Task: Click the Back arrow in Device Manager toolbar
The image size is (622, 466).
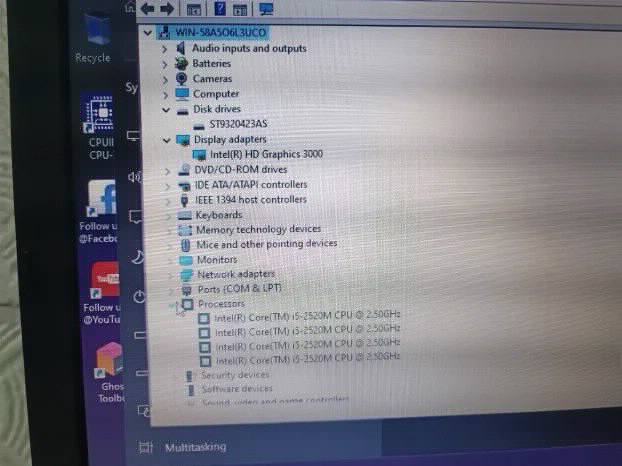Action: (x=148, y=8)
